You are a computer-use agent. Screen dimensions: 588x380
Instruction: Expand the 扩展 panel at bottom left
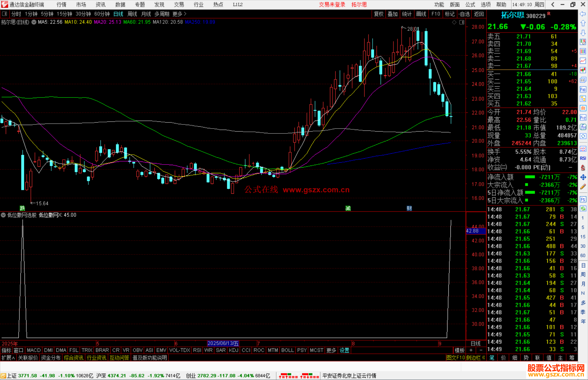click(8, 358)
